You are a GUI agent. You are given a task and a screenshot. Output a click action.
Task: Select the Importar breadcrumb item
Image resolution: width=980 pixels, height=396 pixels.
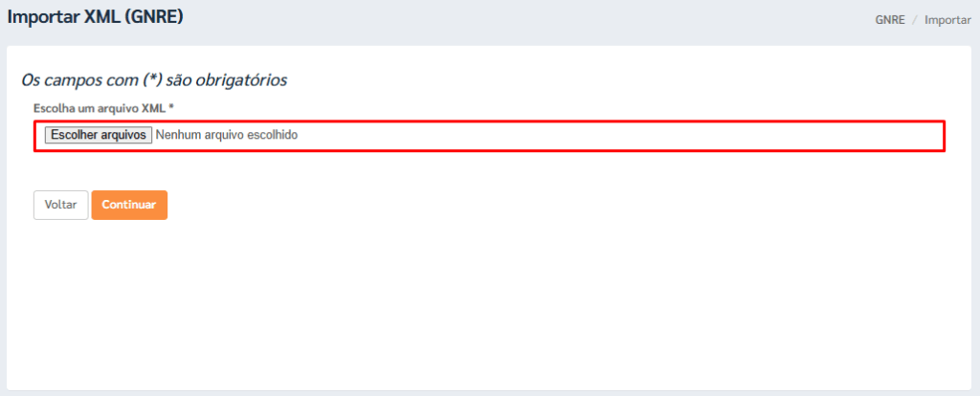947,19
